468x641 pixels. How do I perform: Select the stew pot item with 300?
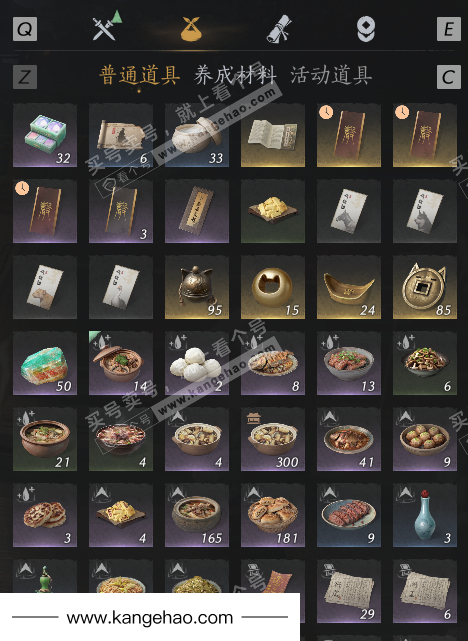click(x=273, y=439)
